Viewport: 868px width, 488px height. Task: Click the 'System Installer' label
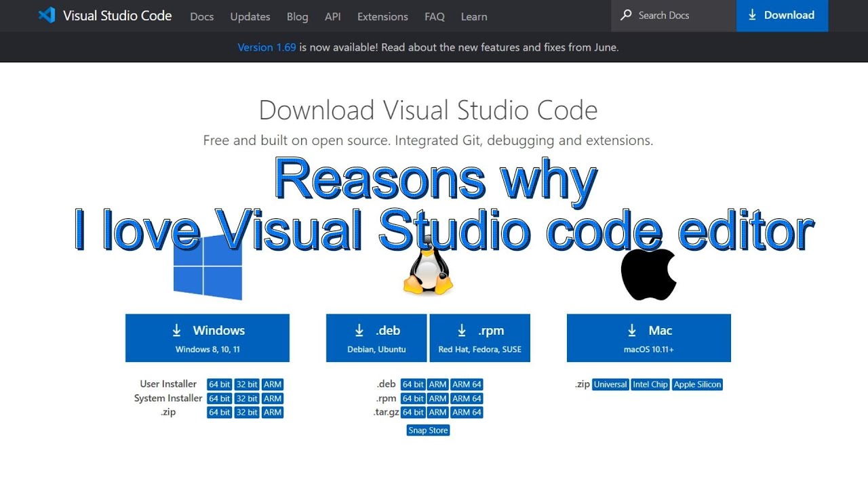pos(168,398)
